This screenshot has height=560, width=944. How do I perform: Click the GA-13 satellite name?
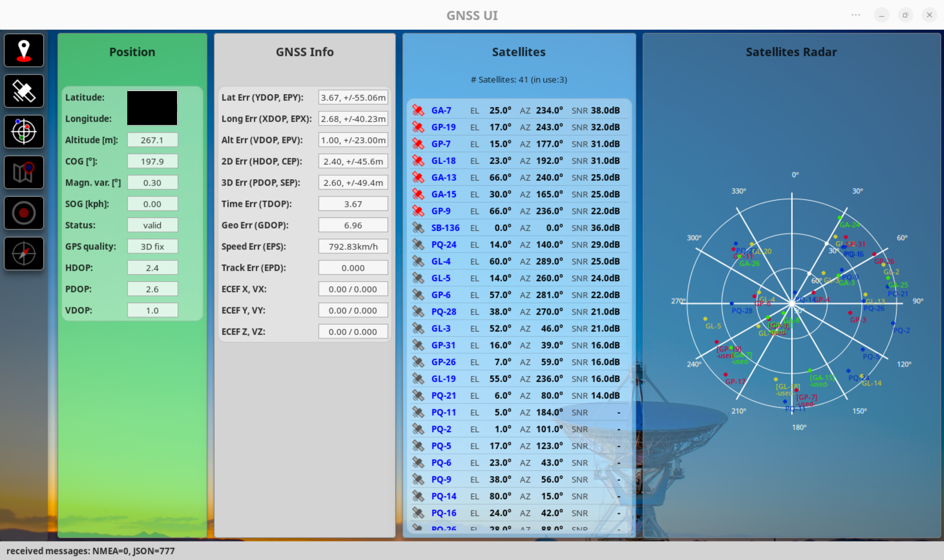coord(444,177)
